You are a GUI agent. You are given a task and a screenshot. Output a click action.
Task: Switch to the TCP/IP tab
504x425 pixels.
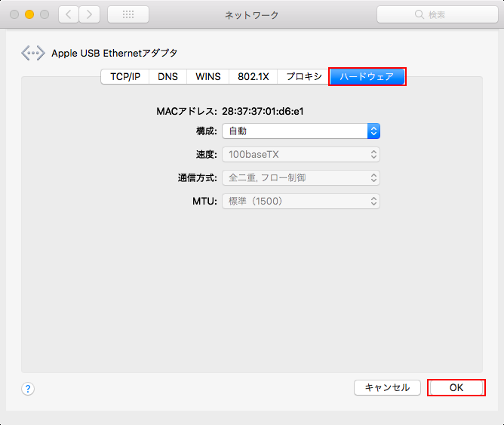point(125,76)
